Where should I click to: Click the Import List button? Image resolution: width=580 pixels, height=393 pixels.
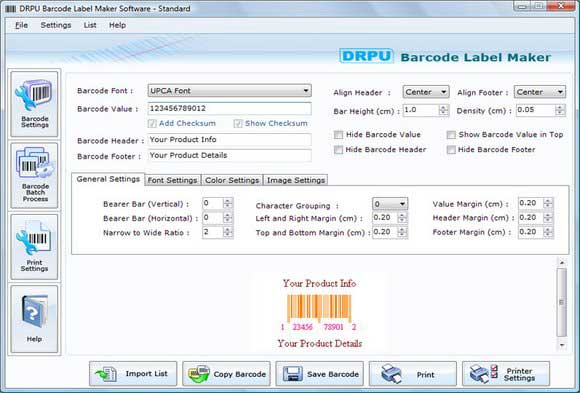133,374
